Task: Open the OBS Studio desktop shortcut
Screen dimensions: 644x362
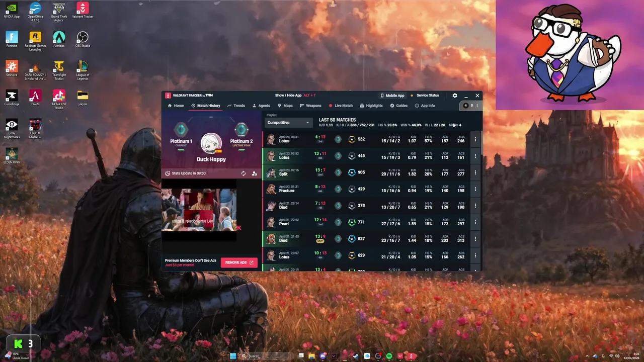Action: coord(83,40)
